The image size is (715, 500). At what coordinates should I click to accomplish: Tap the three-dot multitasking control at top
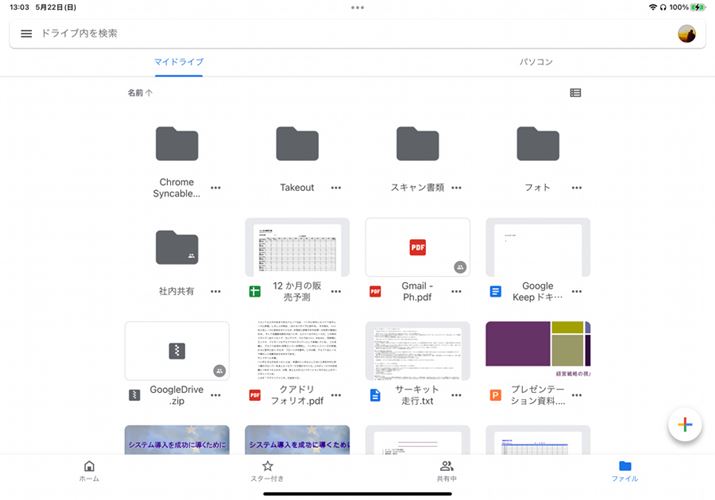coord(358,7)
